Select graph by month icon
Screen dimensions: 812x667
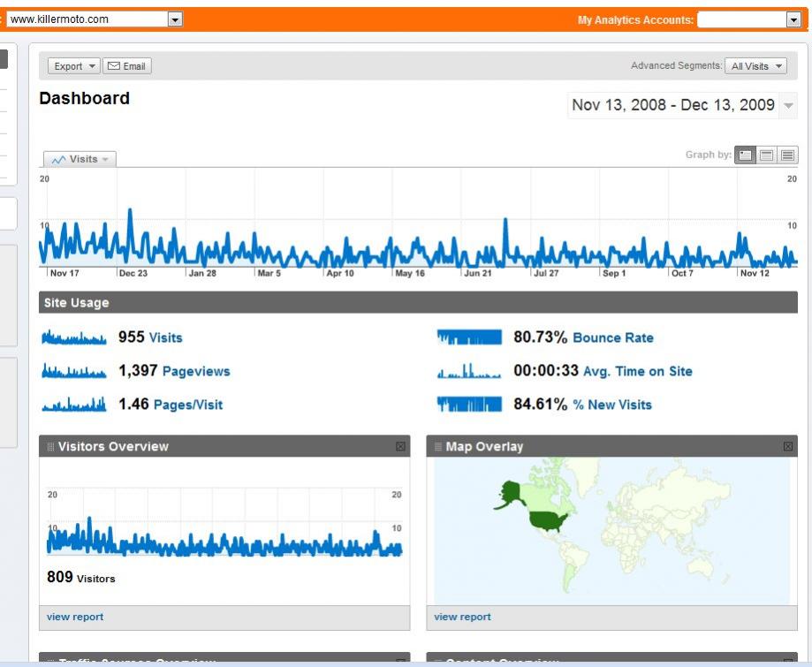pyautogui.click(x=787, y=155)
